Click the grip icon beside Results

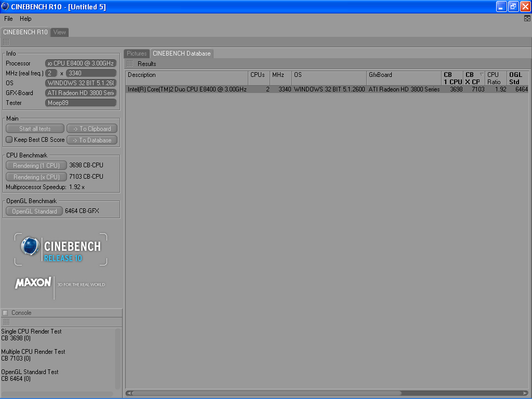tap(130, 63)
